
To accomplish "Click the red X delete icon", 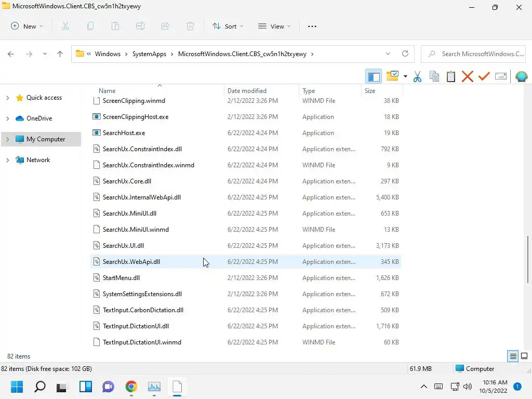I will pyautogui.click(x=468, y=76).
